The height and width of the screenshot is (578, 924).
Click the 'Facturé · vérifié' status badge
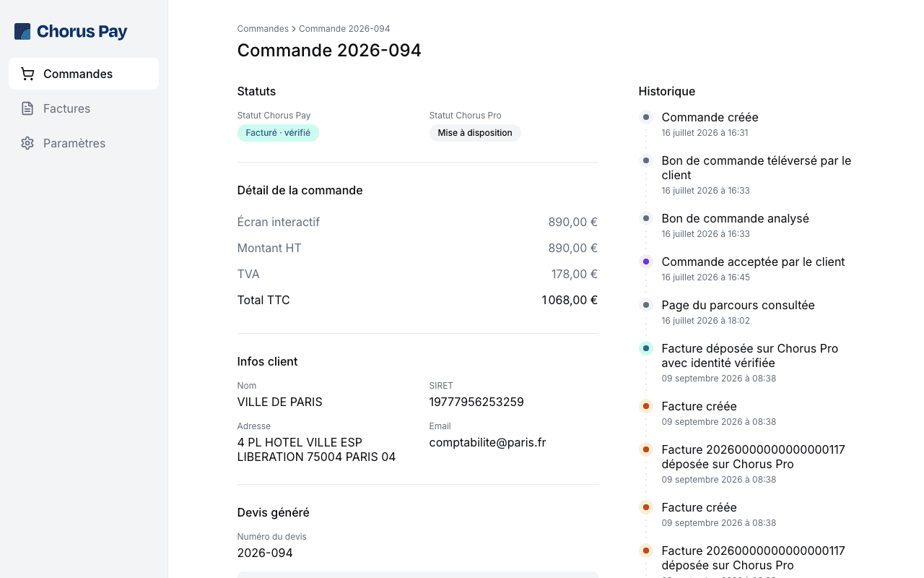pyautogui.click(x=278, y=133)
